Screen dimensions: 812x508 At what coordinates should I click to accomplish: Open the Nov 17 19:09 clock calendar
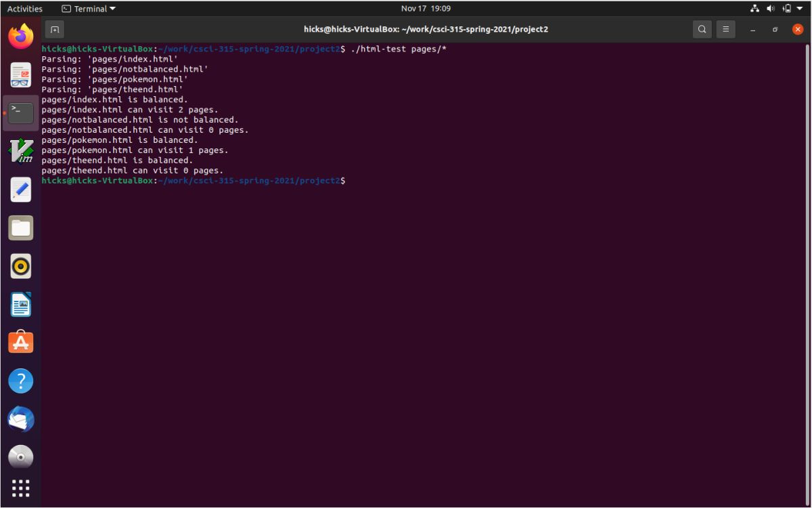coord(426,9)
